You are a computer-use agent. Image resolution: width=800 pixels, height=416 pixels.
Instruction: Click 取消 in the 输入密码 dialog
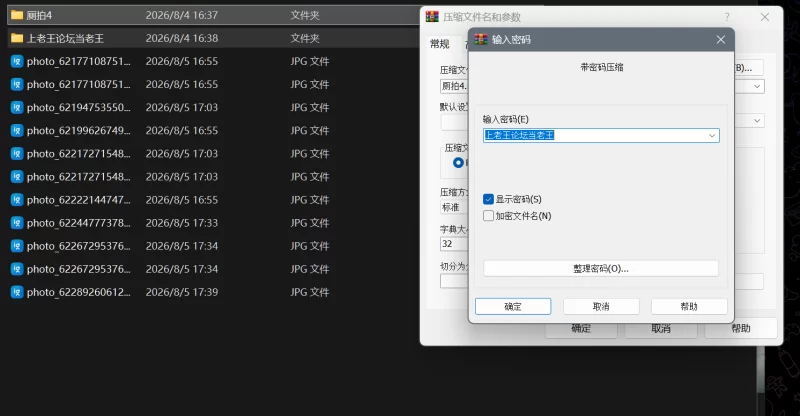(601, 306)
